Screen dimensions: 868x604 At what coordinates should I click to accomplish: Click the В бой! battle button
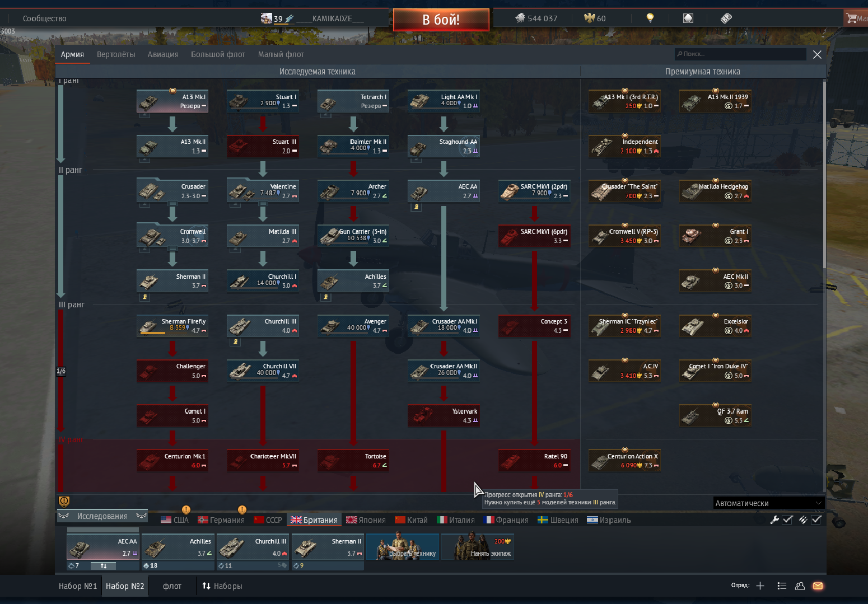coord(441,20)
